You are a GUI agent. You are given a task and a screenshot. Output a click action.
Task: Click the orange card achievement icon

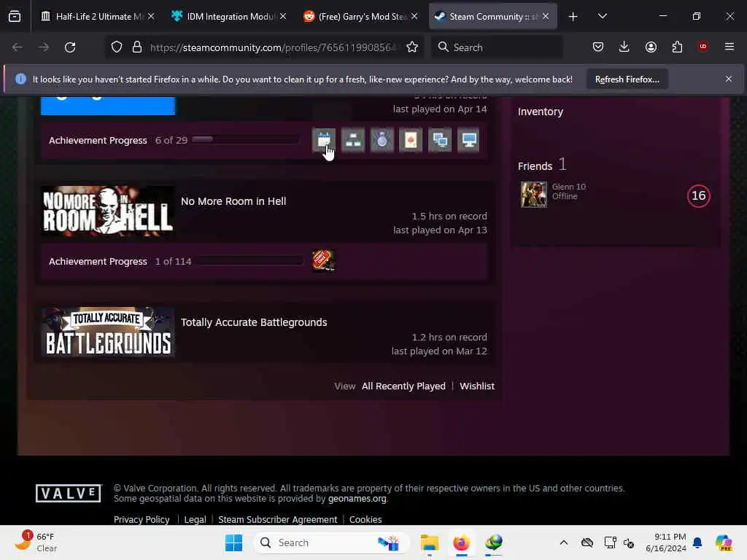411,140
